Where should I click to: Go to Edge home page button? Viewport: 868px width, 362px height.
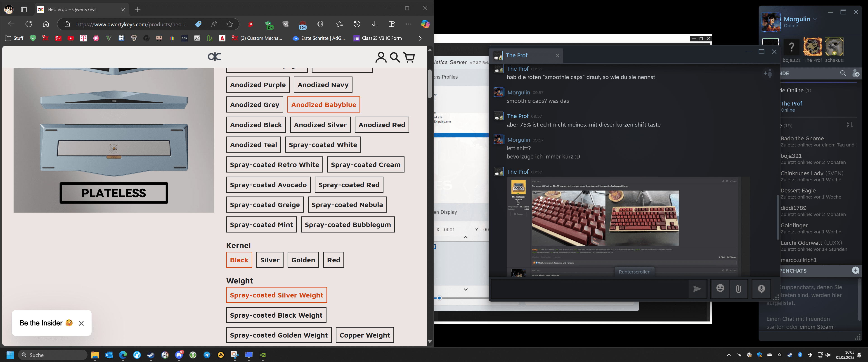[x=46, y=24]
